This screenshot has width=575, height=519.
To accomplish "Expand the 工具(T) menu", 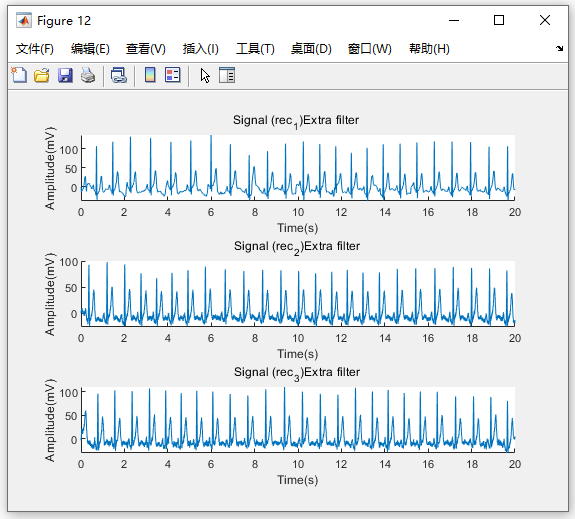I will [255, 49].
